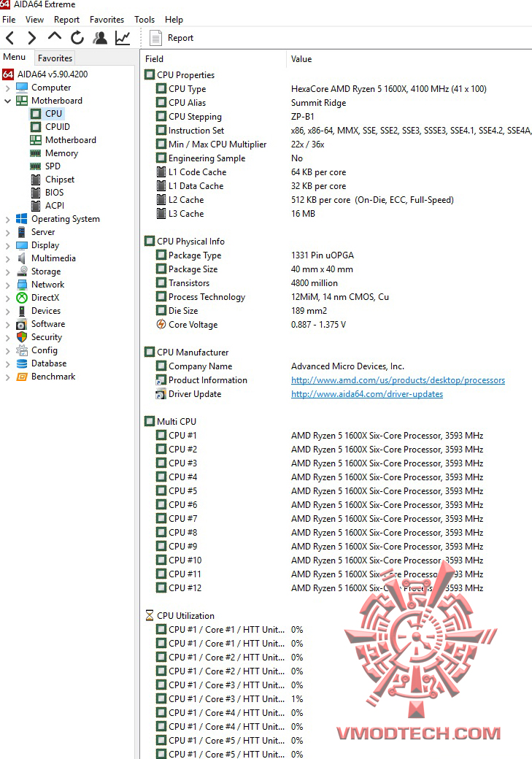Select the Database icon
The image size is (532, 759).
coord(22,363)
